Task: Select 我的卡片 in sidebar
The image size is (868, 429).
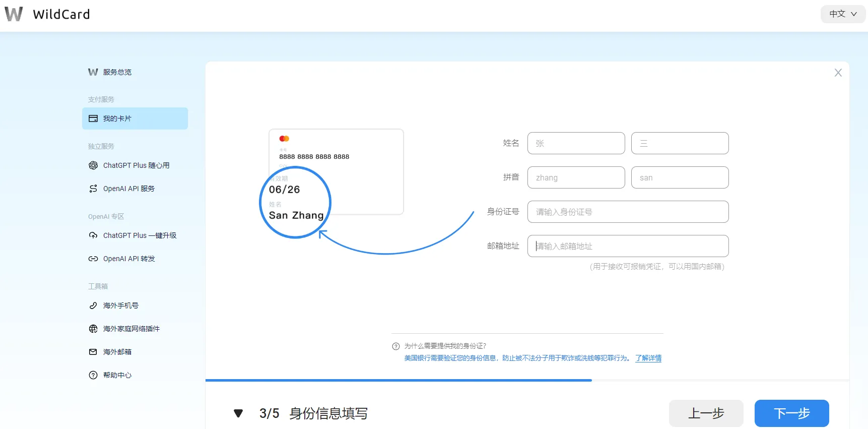Action: point(135,118)
